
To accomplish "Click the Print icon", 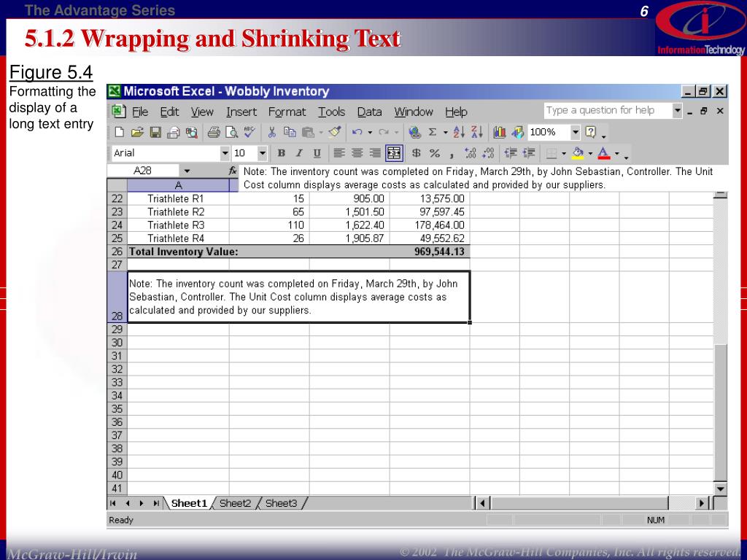I will [x=214, y=133].
